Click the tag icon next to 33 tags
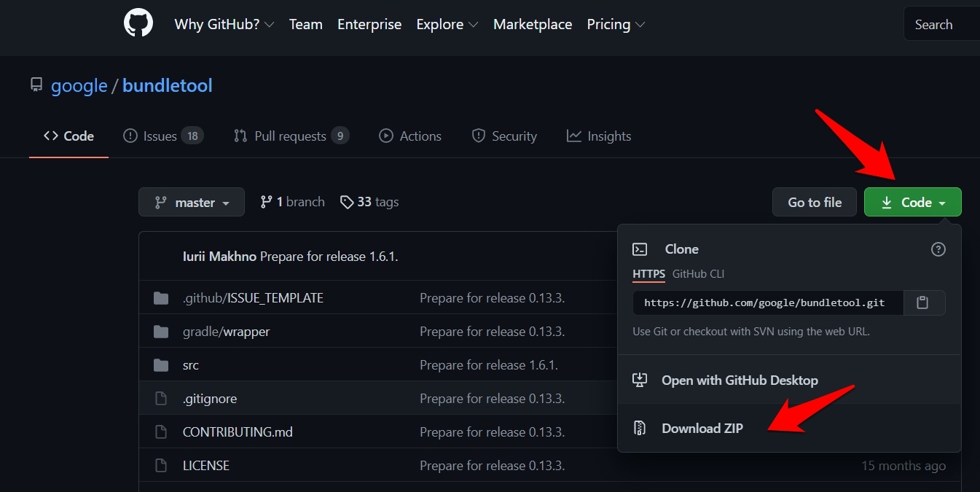 click(347, 202)
